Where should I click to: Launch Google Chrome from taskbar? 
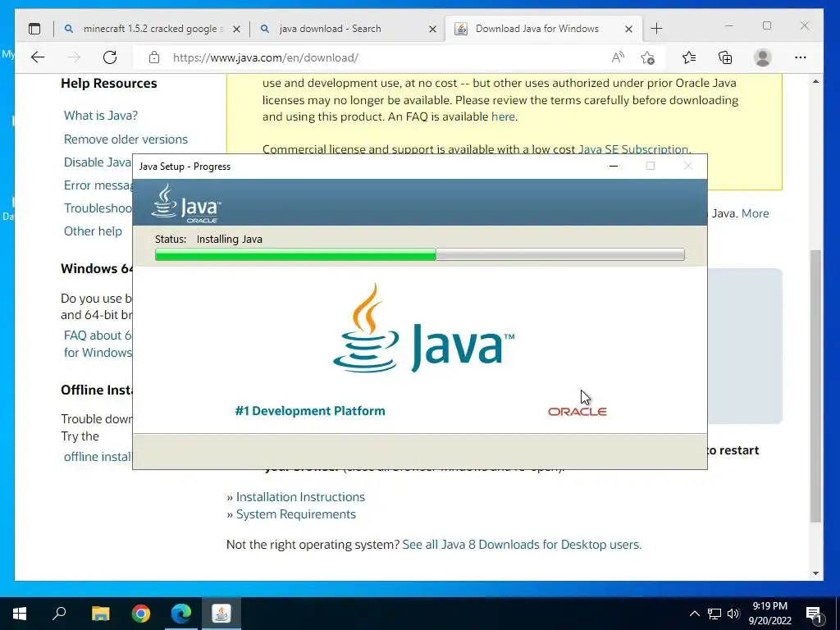click(x=141, y=614)
